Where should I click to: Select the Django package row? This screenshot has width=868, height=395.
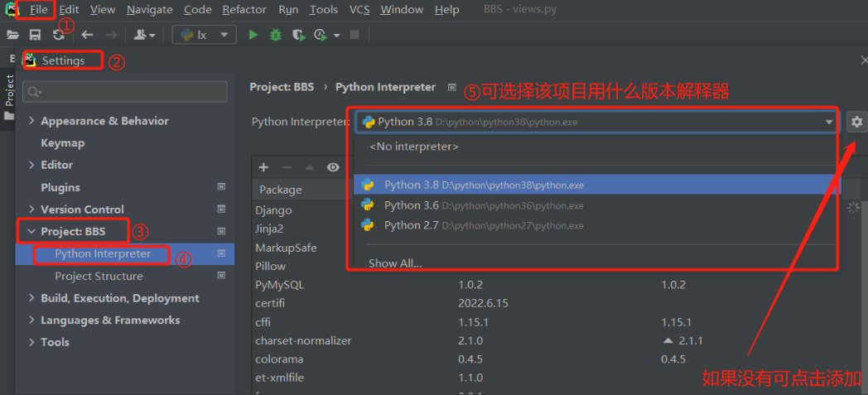[x=273, y=210]
